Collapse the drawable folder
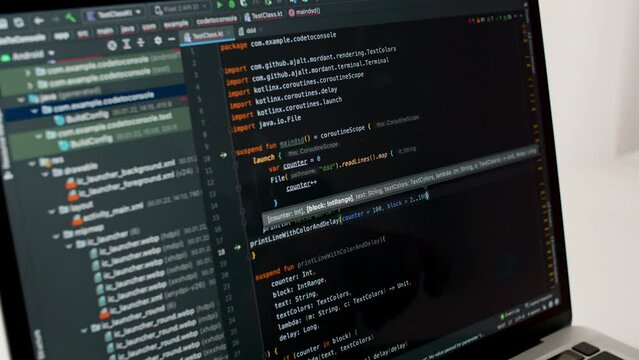639x360 pixels. click(x=45, y=174)
